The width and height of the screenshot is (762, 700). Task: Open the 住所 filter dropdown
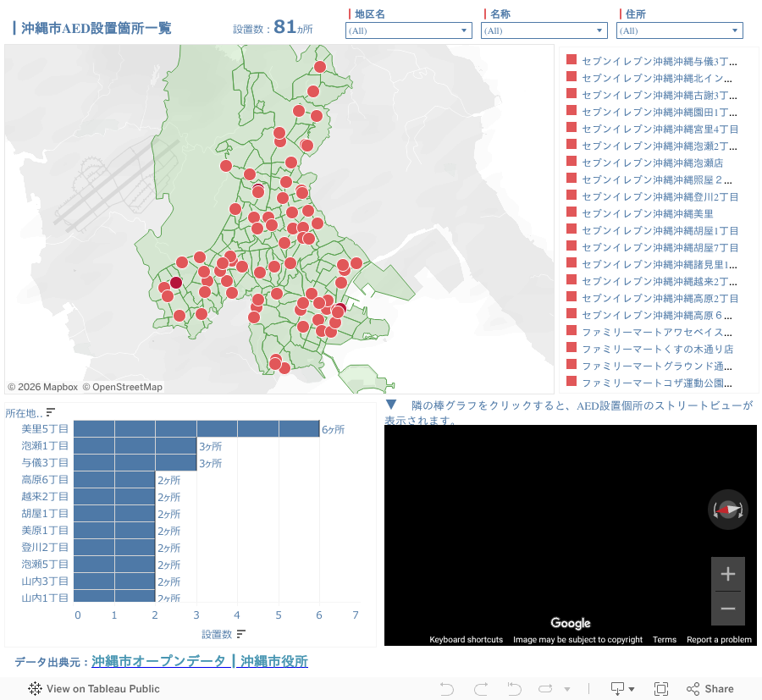point(679,30)
